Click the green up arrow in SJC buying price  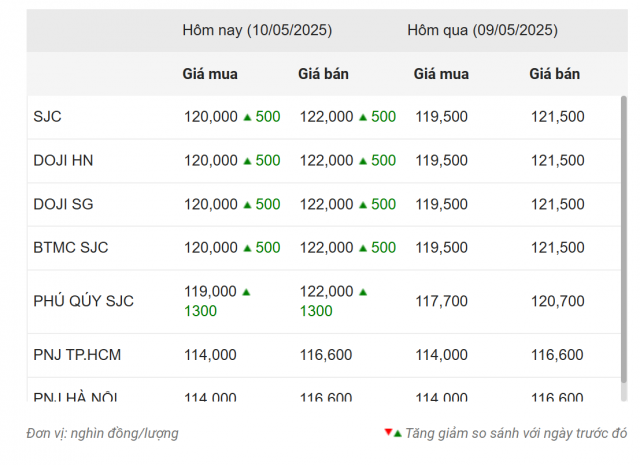pos(247,118)
